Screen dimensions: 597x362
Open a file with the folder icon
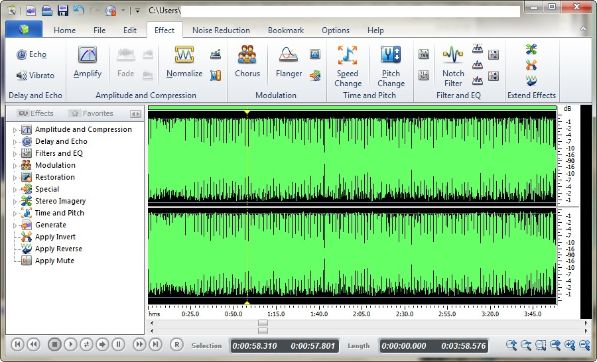[x=47, y=10]
